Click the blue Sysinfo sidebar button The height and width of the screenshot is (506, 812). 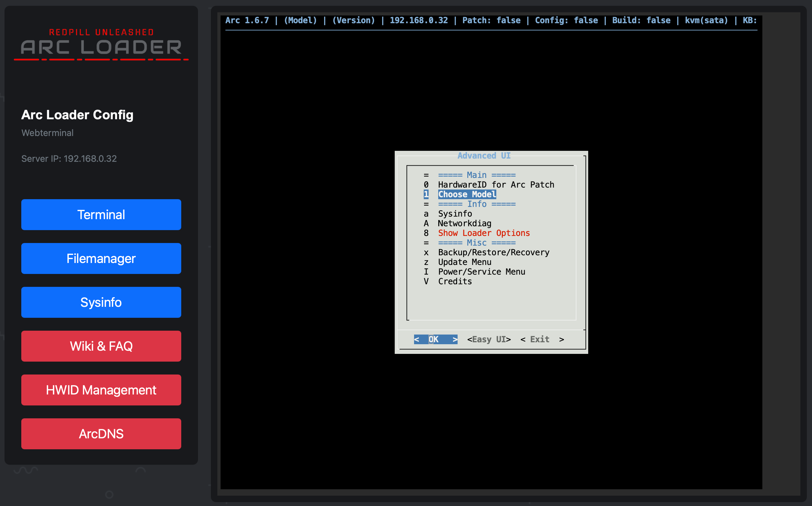[101, 302]
